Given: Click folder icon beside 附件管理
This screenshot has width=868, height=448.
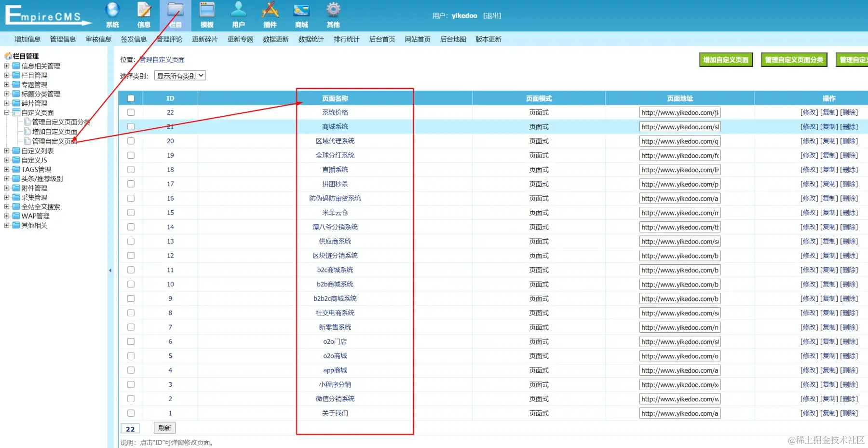Looking at the screenshot, I should [x=16, y=188].
